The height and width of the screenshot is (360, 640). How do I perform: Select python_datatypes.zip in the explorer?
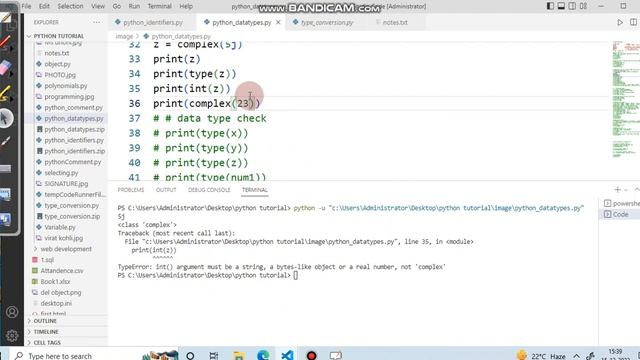coord(74,129)
